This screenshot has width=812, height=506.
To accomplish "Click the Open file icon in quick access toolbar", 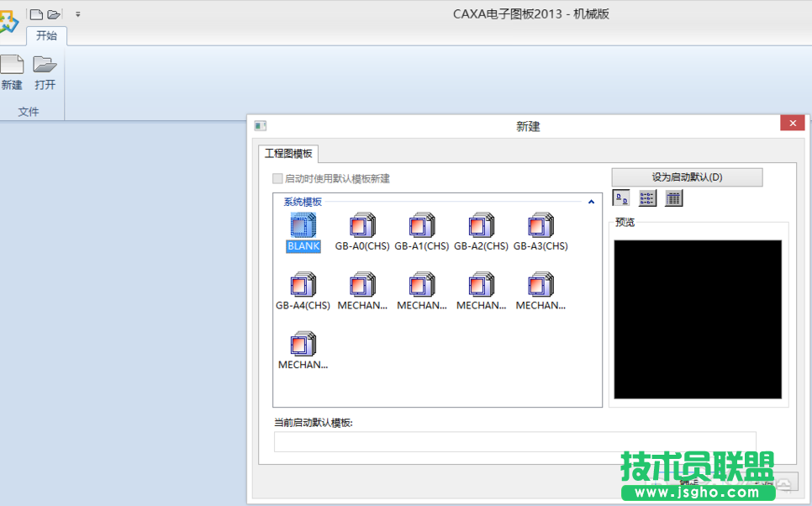I will point(54,13).
